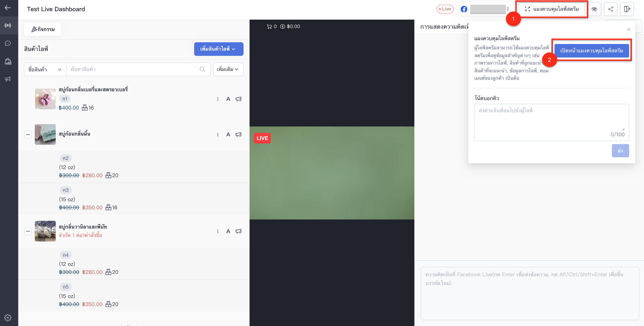Click the A icon for สบู่ก้อนกลิ่นมิ้น
The height and width of the screenshot is (326, 644).
tap(228, 135)
